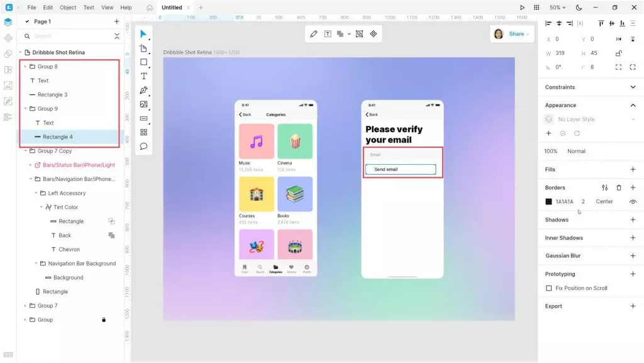
Task: Delete the border with the trash icon
Action: coord(619,187)
